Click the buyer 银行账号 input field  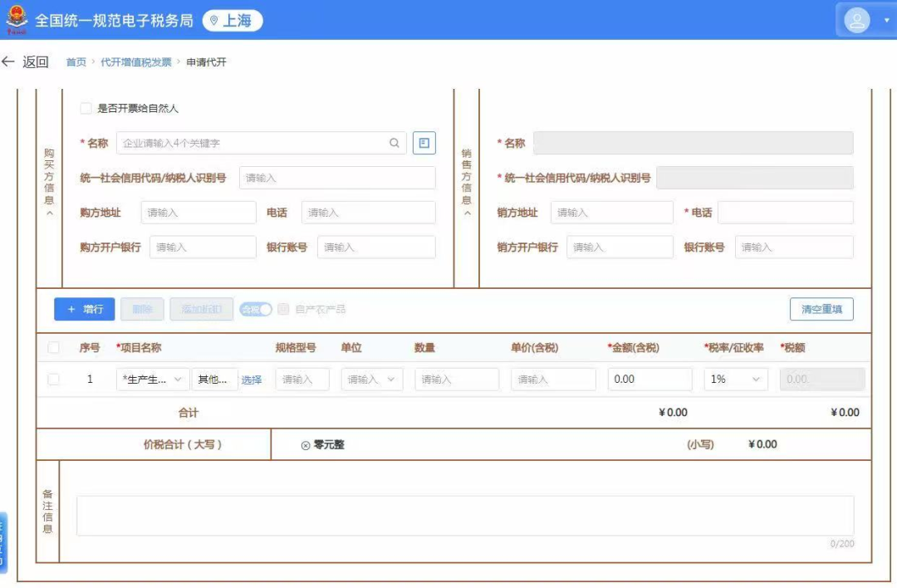(x=376, y=247)
